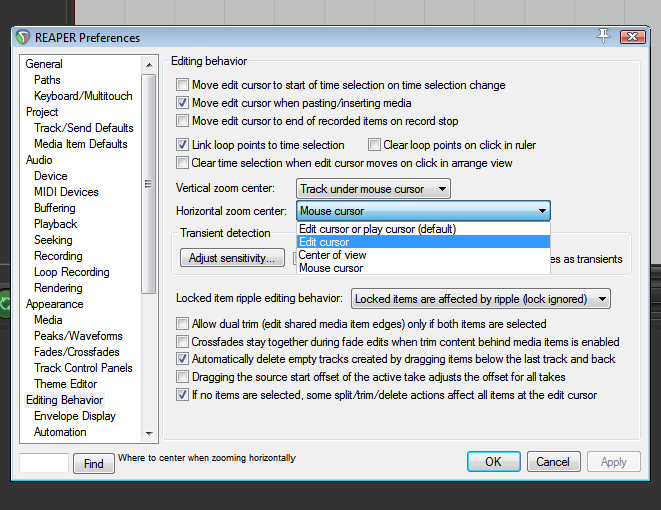Open Automation preferences page

(x=60, y=432)
